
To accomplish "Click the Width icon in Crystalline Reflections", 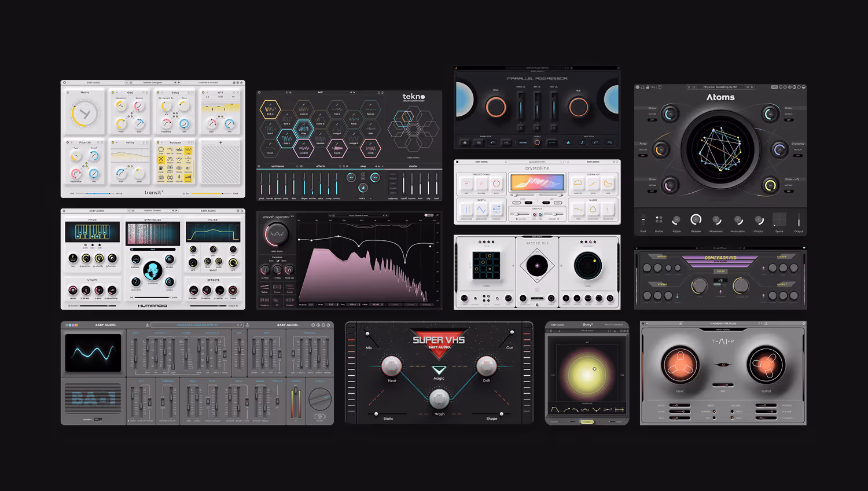I will [x=496, y=184].
